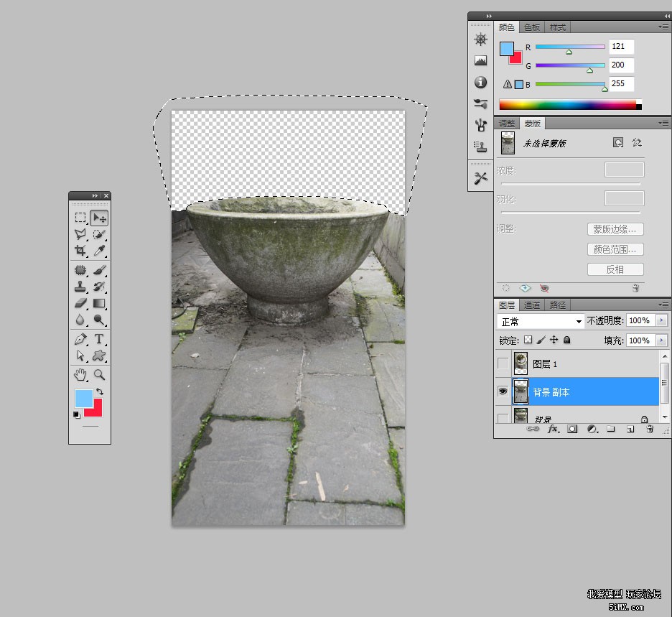
Task: Open the Histogram panel icon
Action: click(x=481, y=61)
